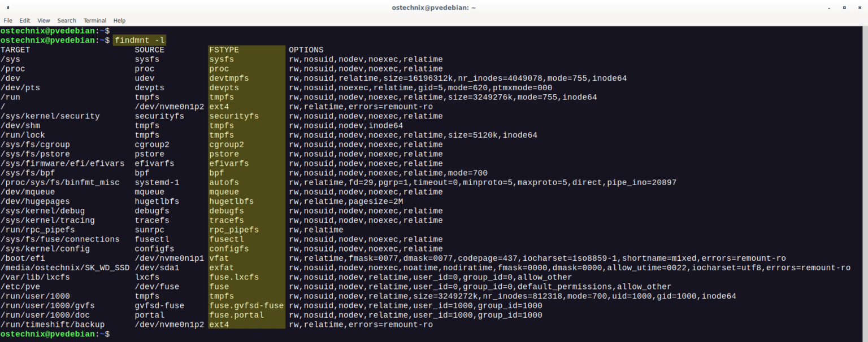Click the TARGET column header

coord(15,49)
